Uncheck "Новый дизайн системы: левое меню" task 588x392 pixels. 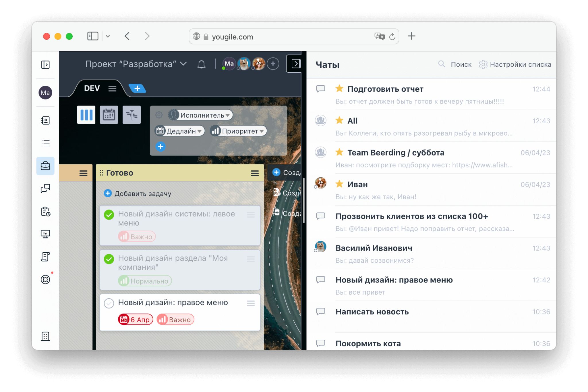[109, 215]
